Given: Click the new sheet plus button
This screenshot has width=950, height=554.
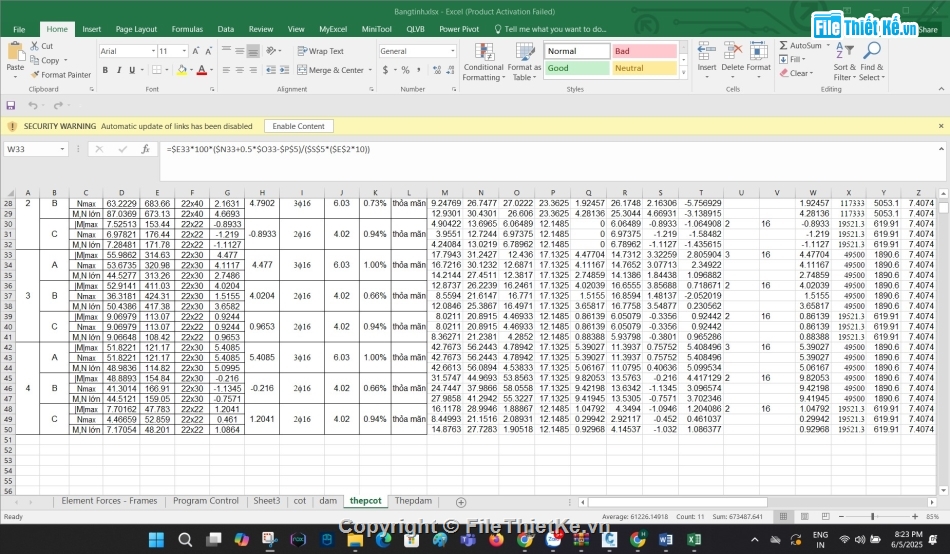Looking at the screenshot, I should coord(461,502).
